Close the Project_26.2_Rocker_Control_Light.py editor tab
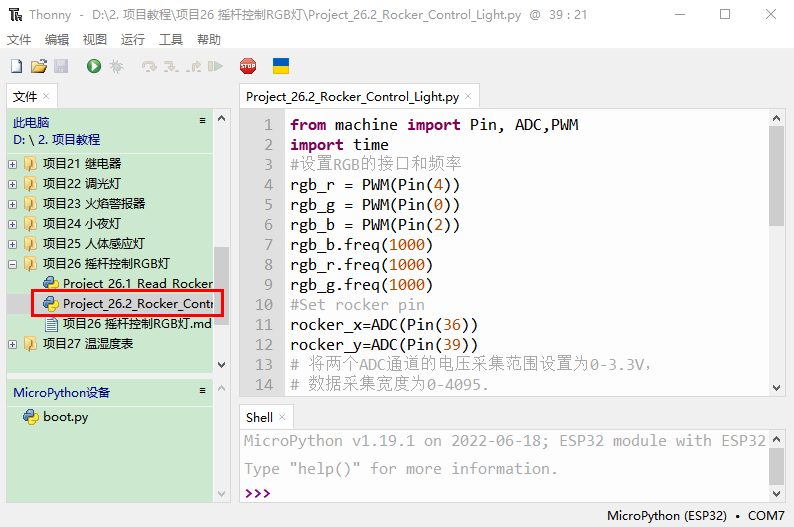The height and width of the screenshot is (527, 794). pyautogui.click(x=469, y=97)
